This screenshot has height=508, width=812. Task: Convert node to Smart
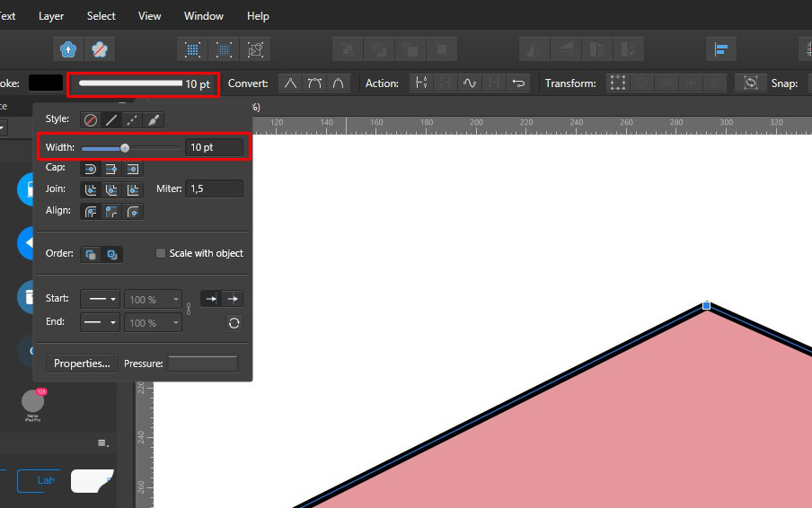[338, 83]
